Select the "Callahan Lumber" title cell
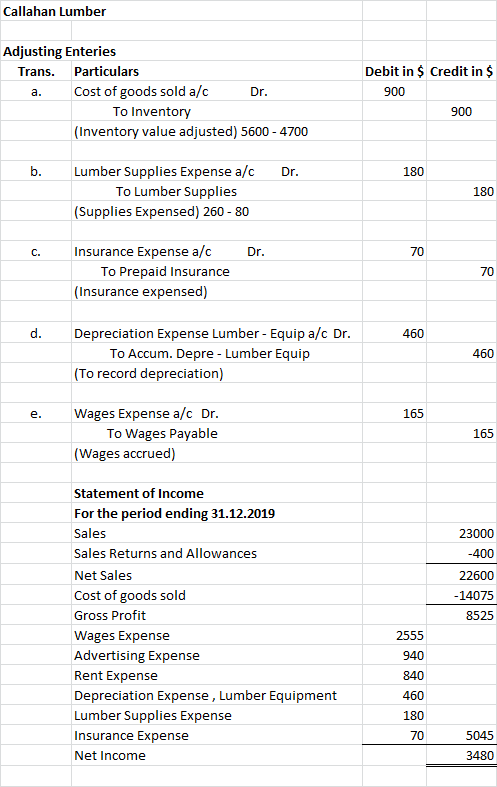The image size is (497, 787). 54,12
